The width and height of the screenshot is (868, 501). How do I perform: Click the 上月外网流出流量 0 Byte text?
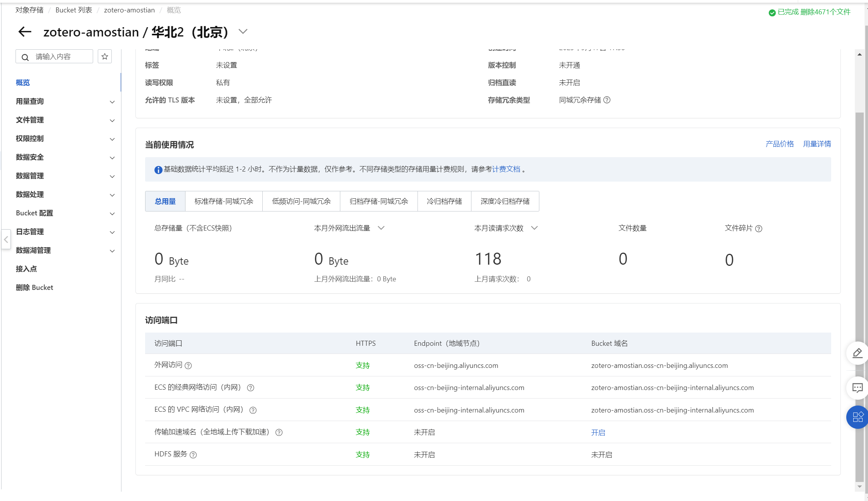point(355,279)
